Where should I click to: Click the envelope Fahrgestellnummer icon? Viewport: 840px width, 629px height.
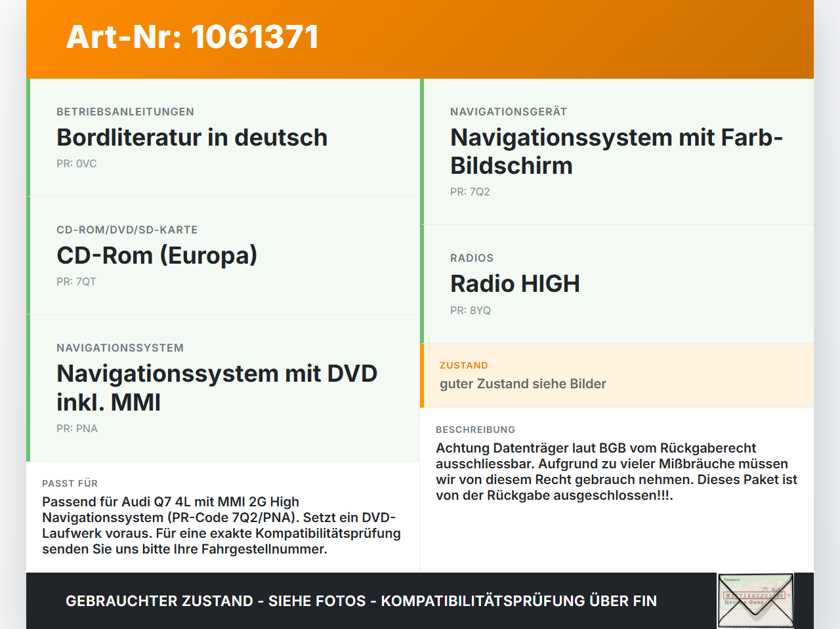(x=755, y=601)
